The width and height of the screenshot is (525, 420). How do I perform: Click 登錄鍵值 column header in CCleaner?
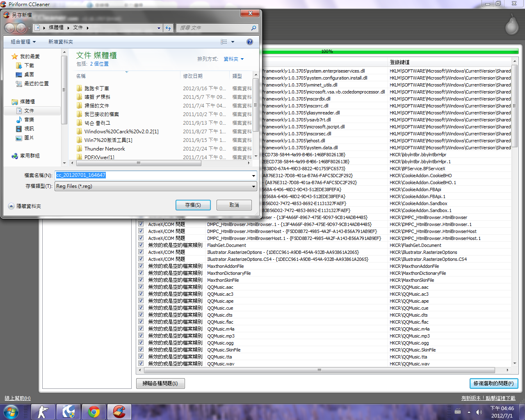click(x=450, y=62)
